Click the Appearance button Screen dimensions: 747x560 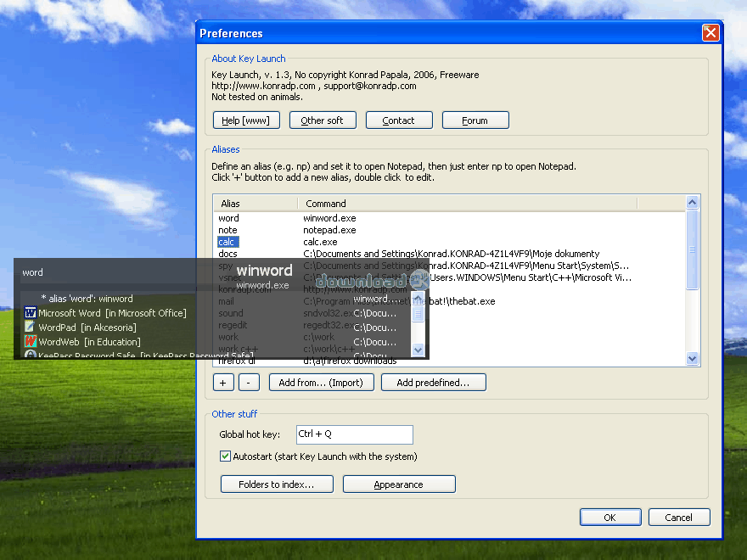tap(398, 484)
